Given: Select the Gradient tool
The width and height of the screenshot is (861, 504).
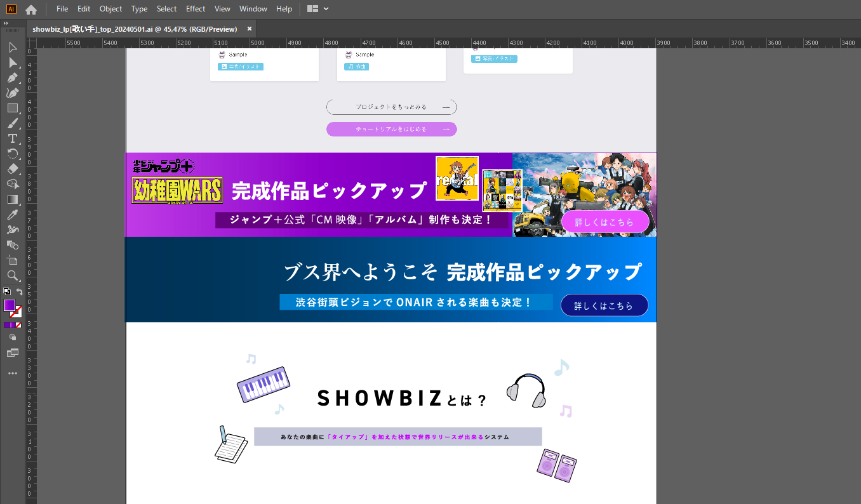Looking at the screenshot, I should (13, 199).
